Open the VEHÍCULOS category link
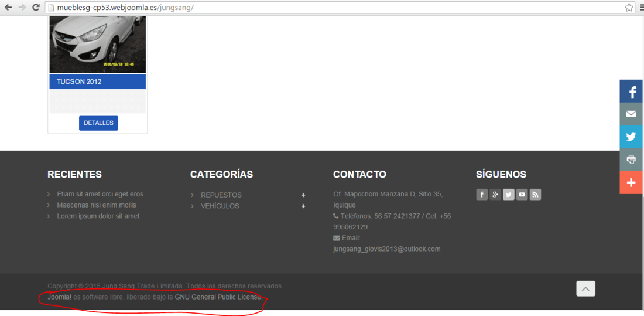 220,206
